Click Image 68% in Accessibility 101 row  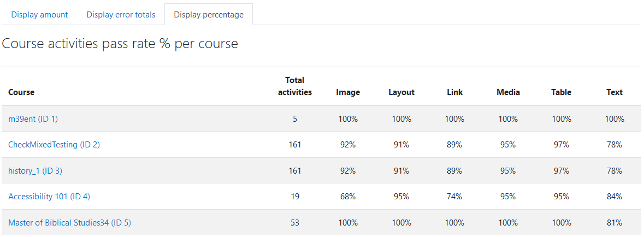click(x=348, y=197)
